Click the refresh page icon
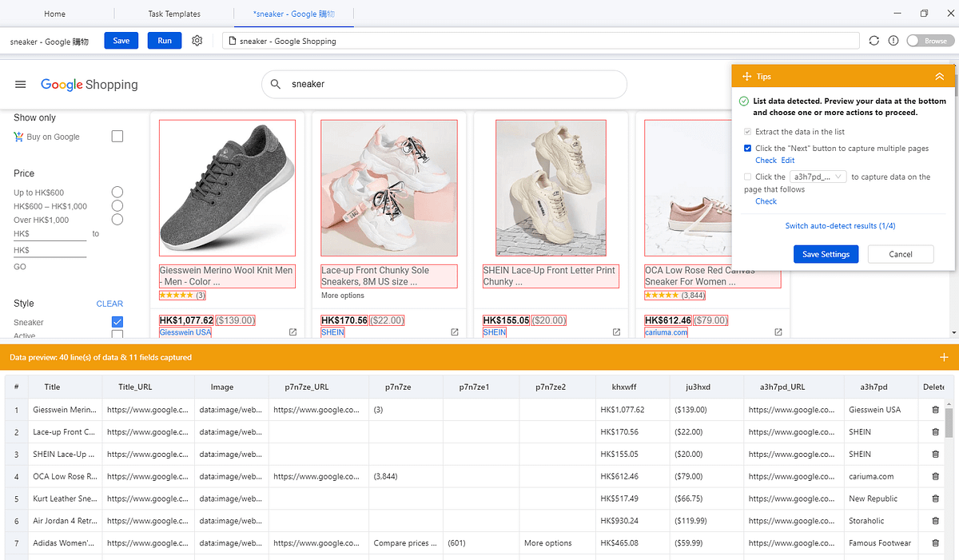Image resolution: width=959 pixels, height=560 pixels. pyautogui.click(x=874, y=41)
